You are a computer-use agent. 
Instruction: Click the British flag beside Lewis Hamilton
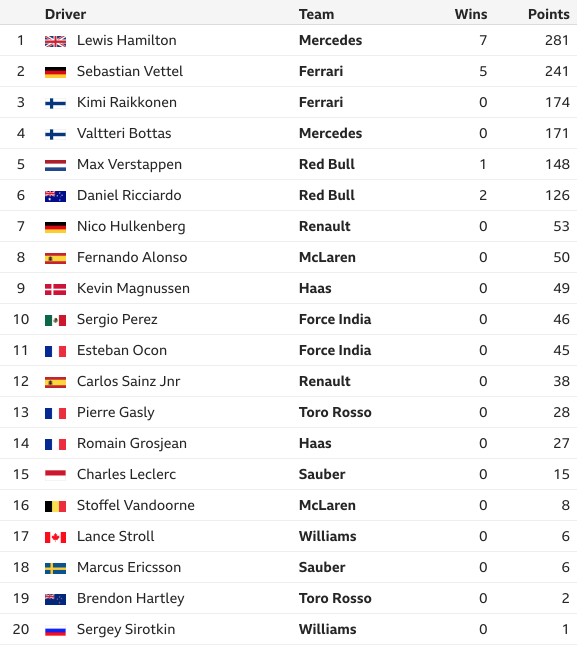click(55, 41)
